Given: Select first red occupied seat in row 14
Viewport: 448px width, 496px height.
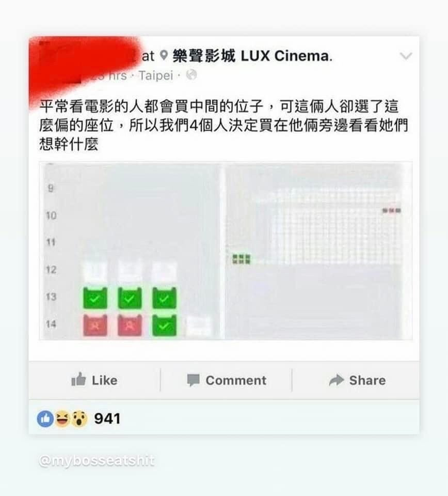Looking at the screenshot, I should tap(95, 325).
